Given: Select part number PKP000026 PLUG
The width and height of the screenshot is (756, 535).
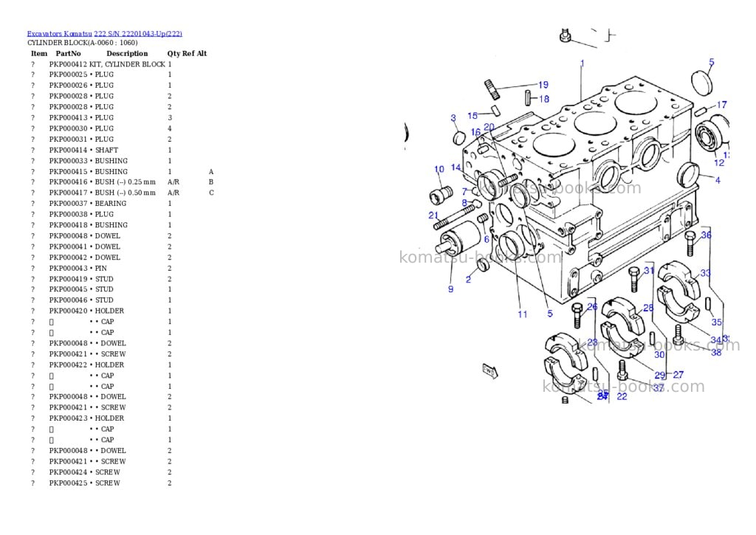Looking at the screenshot, I should pyautogui.click(x=81, y=86).
